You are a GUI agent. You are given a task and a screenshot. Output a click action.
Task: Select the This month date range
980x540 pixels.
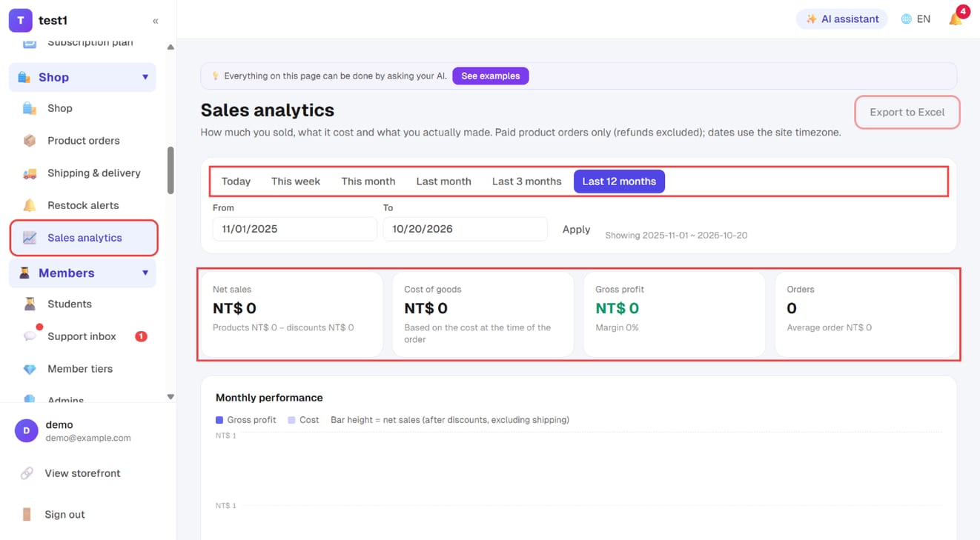click(368, 181)
